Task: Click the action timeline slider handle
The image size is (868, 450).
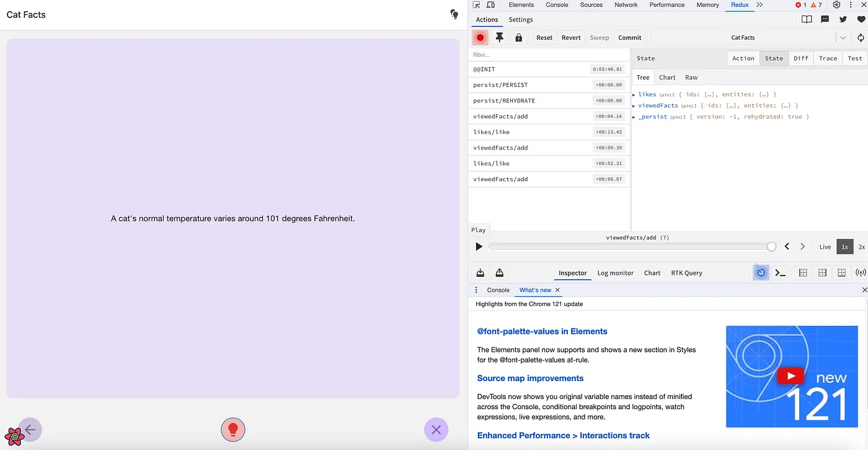Action: 771,246
